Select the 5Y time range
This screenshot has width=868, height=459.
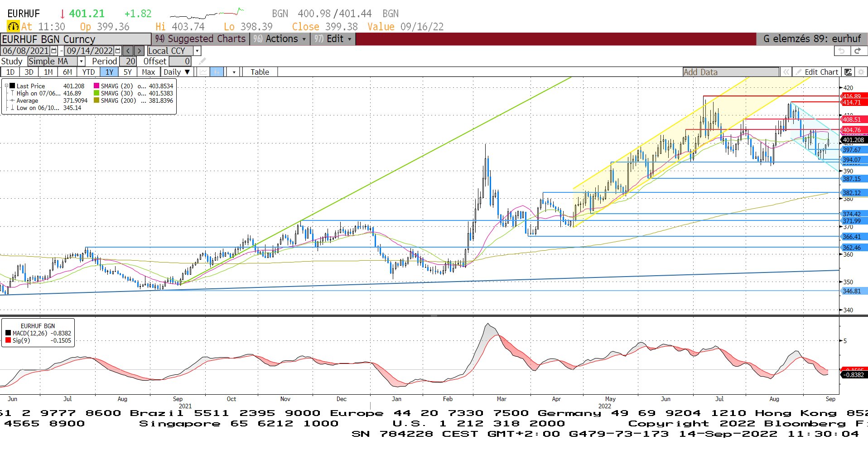[x=128, y=72]
